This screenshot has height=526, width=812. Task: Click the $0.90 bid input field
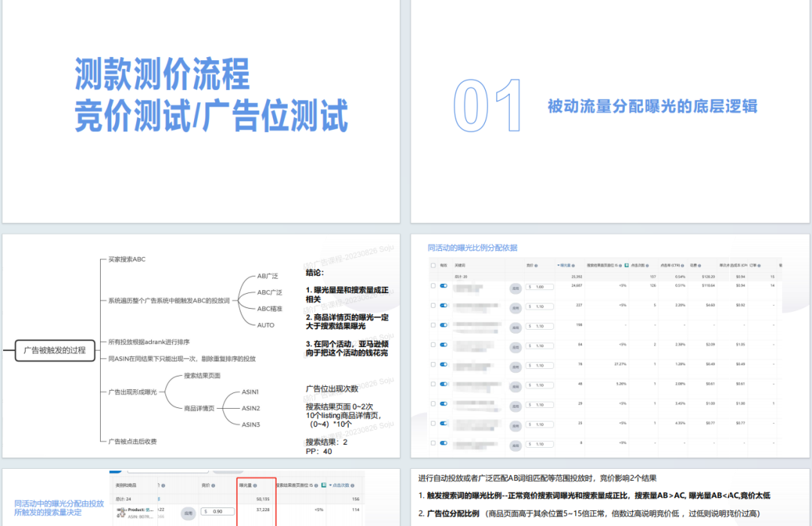coord(217,511)
